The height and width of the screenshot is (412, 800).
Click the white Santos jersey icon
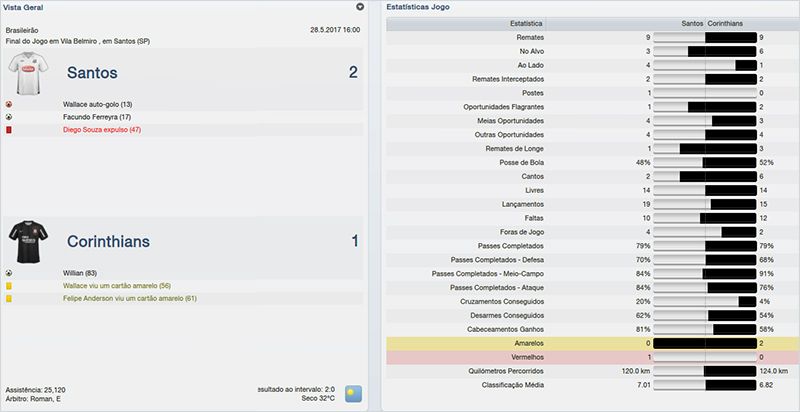click(29, 72)
